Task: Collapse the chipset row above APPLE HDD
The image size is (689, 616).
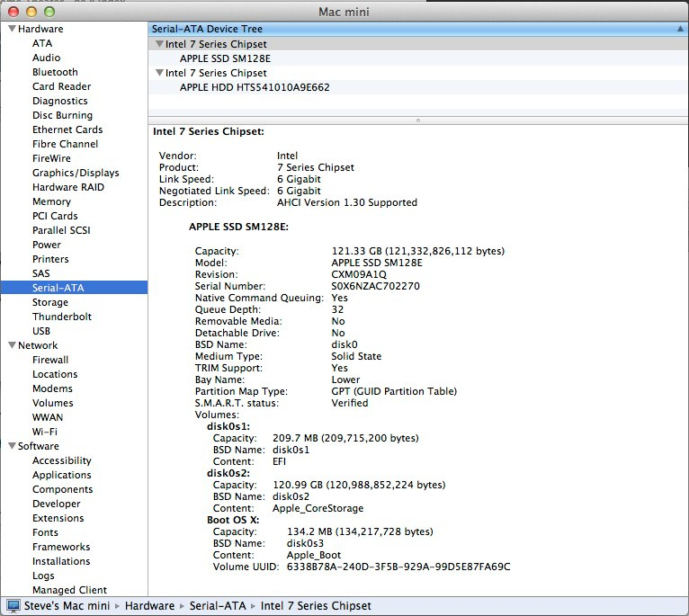Action: 159,73
